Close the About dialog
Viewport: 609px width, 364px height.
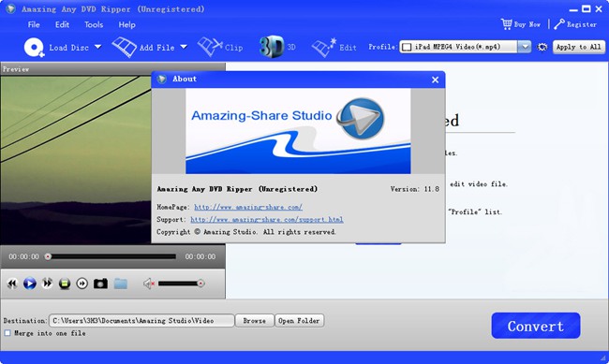click(435, 80)
